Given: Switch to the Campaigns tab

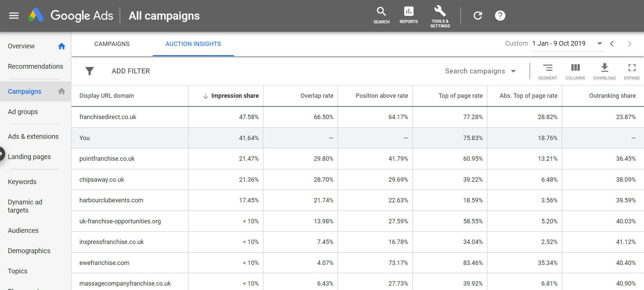Looking at the screenshot, I should tap(112, 44).
